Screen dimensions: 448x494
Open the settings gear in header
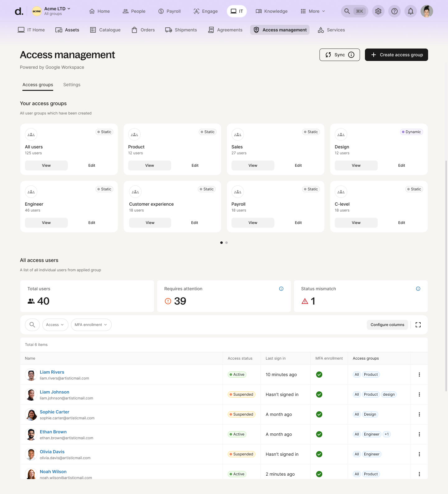click(378, 11)
